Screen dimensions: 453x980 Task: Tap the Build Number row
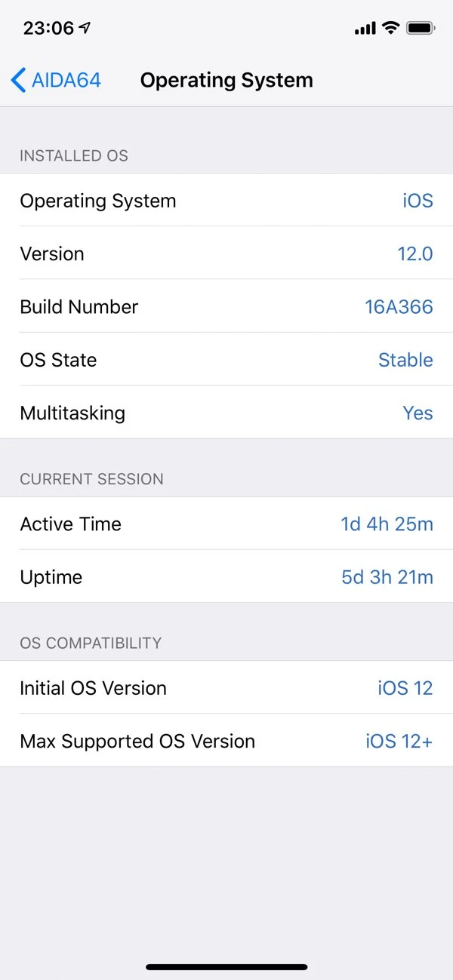point(226,306)
